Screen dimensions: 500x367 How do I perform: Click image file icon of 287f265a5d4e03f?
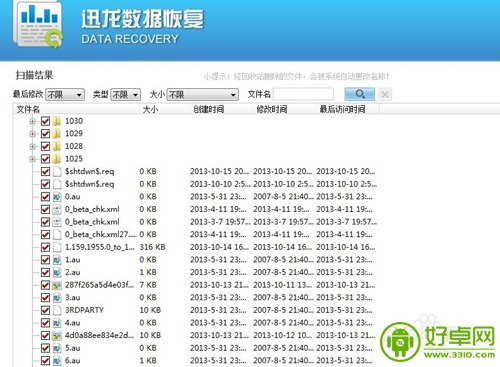point(57,285)
